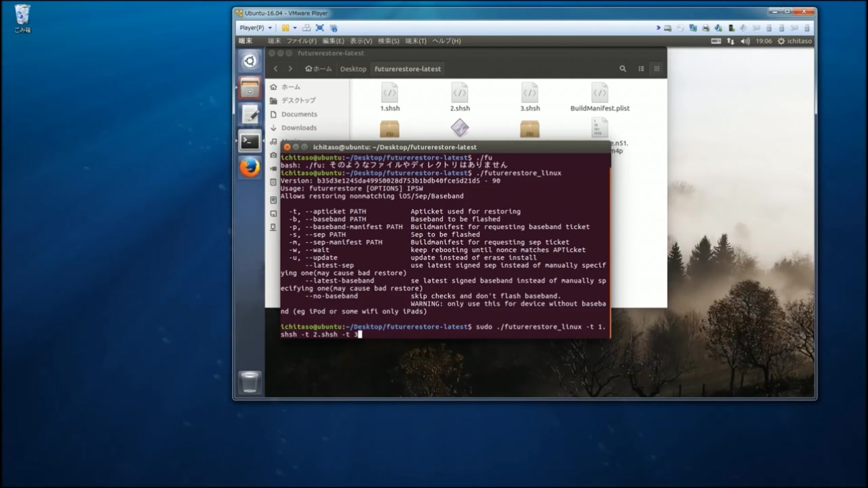This screenshot has width=868, height=488.
Task: Expand the VMware device tray chevron arrow
Action: 658,28
